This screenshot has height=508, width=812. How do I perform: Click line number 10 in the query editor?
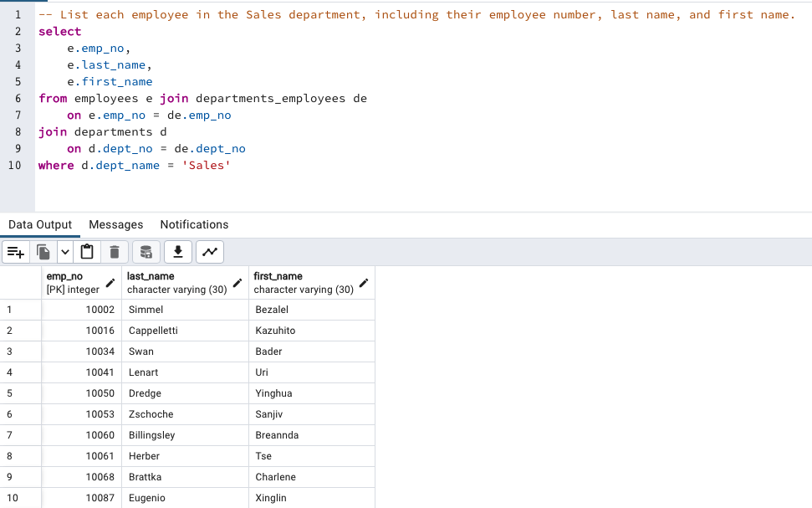coord(15,165)
